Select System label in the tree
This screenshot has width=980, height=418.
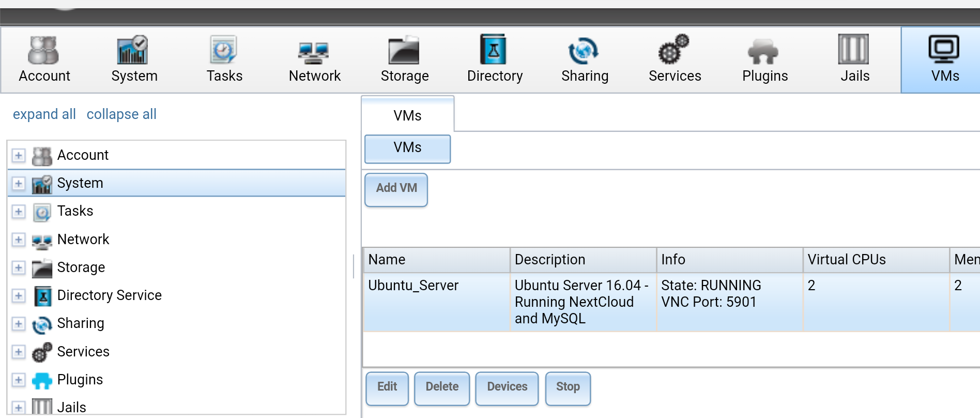click(80, 183)
